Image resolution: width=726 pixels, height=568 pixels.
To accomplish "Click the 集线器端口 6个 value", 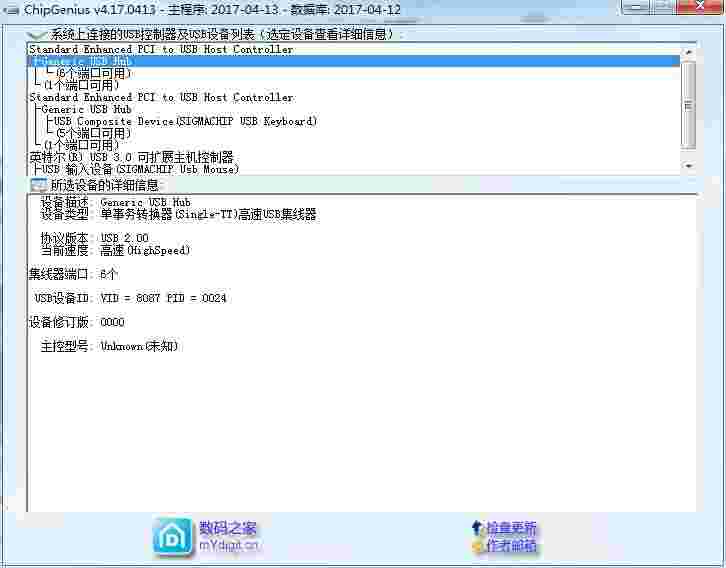I will point(109,274).
